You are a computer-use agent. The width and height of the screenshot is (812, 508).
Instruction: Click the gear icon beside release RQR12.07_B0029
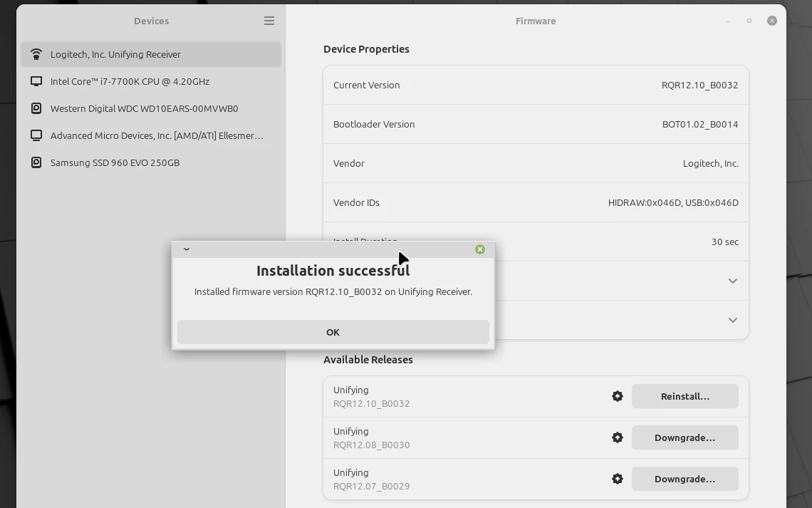(x=617, y=479)
